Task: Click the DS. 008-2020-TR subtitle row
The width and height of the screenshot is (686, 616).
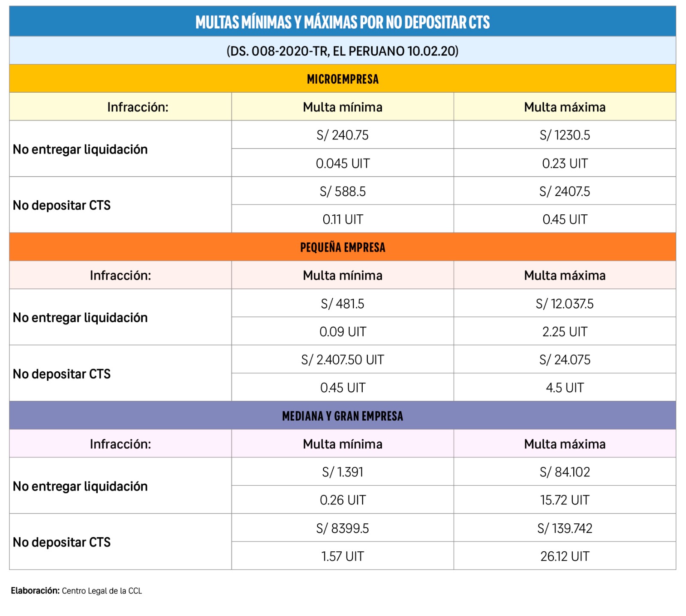Action: (343, 51)
